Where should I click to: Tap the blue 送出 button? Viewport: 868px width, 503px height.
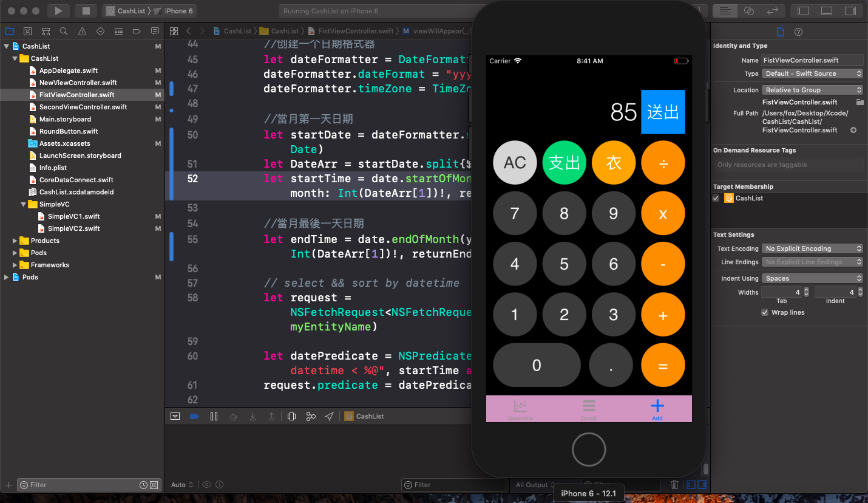click(663, 112)
